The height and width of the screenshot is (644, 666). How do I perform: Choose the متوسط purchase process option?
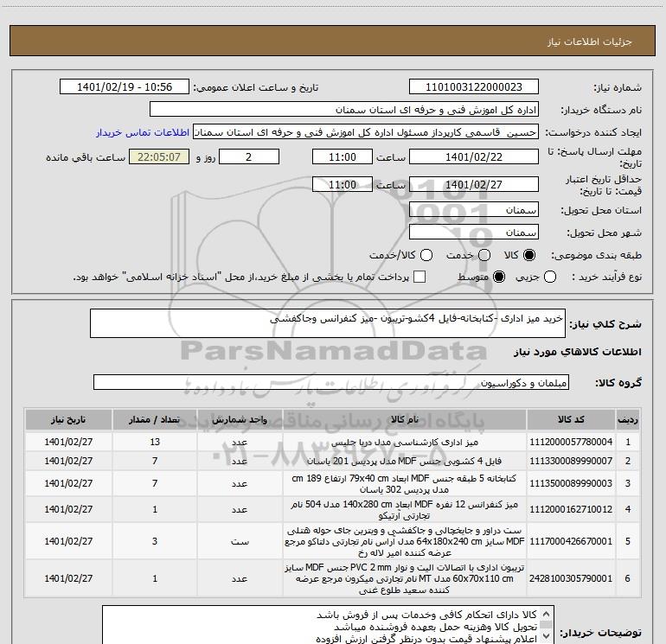pos(499,277)
